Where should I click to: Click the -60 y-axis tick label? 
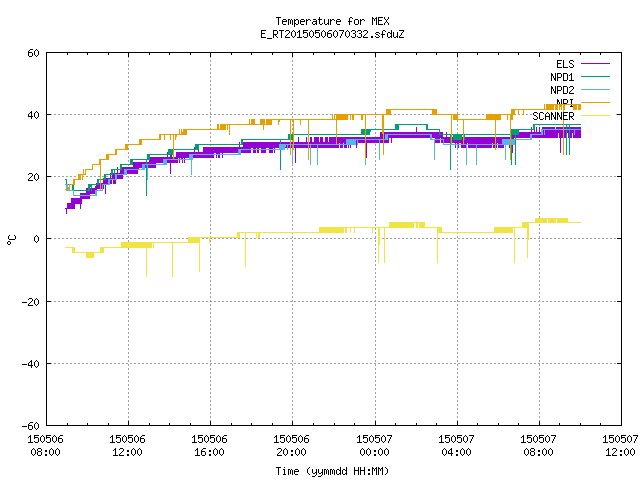click(x=31, y=426)
